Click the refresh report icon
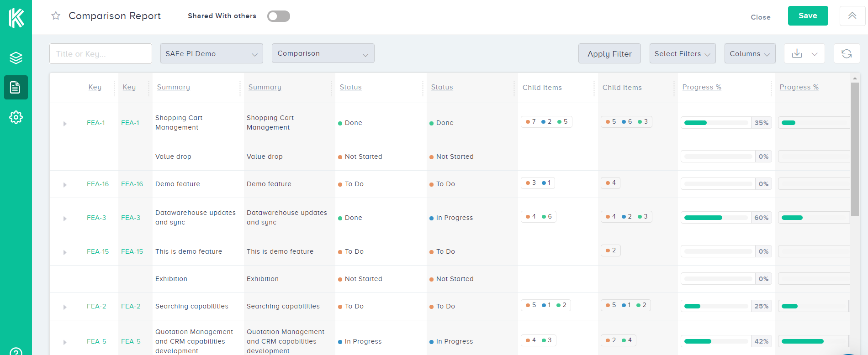Image resolution: width=868 pixels, height=355 pixels. click(847, 53)
